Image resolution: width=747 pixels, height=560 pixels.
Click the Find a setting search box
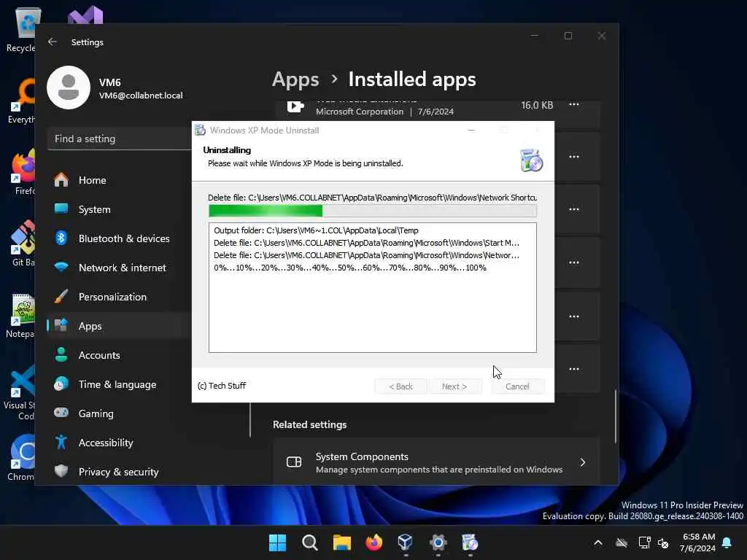coord(119,139)
